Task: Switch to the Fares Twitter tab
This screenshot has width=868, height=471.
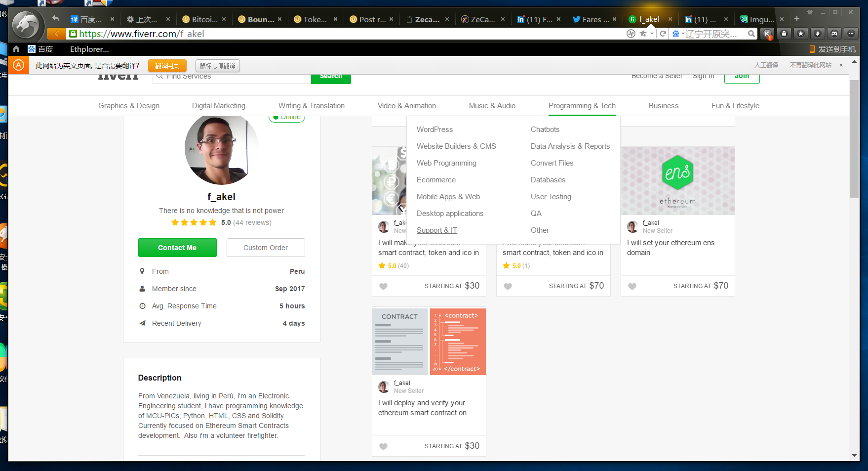Action: (594, 19)
